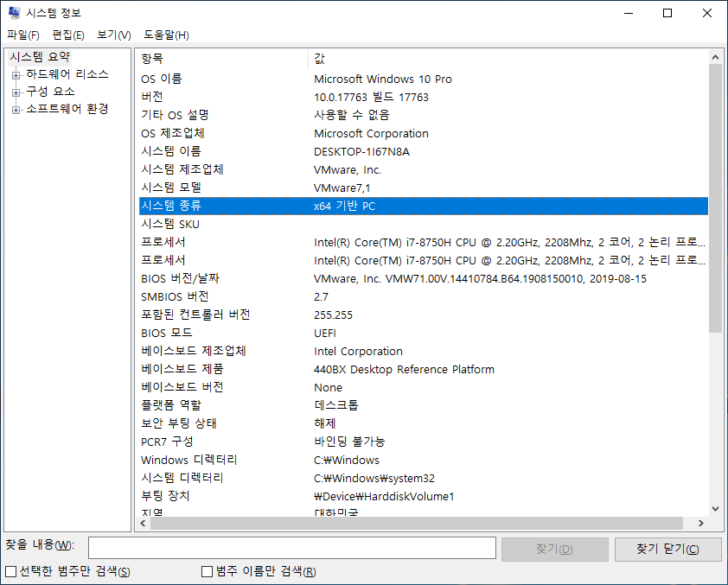The width and height of the screenshot is (728, 585).
Task: Select the 베이스보드 제조업체 row
Action: [424, 351]
